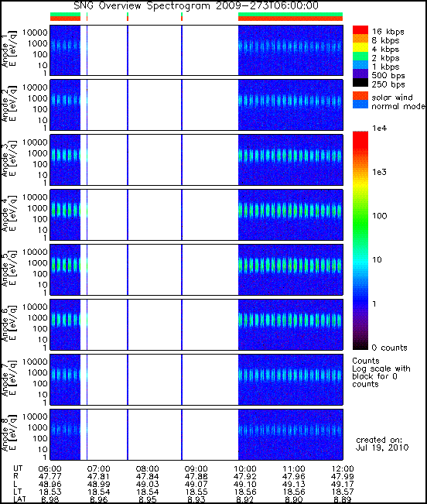Click the Anode 8 spectrogram panel
Viewport: 427px width, 504px height.
tap(196, 434)
